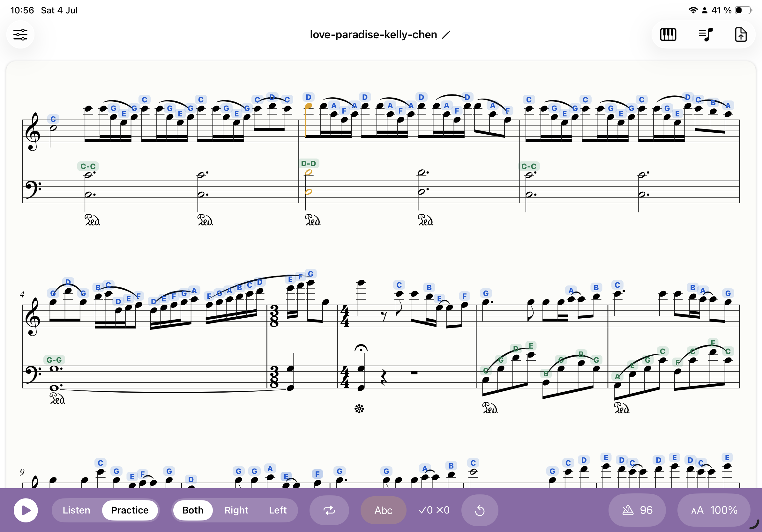Click the G-G chord label in measure 4
Image resolution: width=762 pixels, height=532 pixels.
point(54,360)
